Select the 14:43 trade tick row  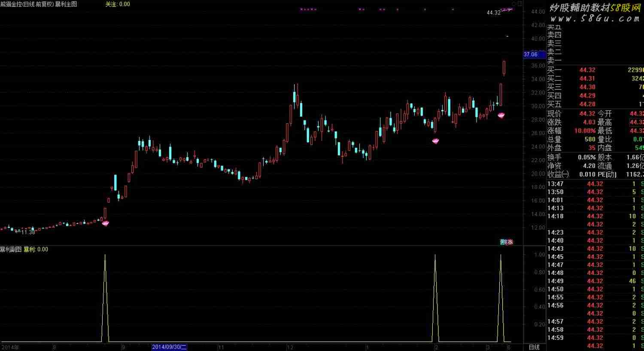coord(595,249)
